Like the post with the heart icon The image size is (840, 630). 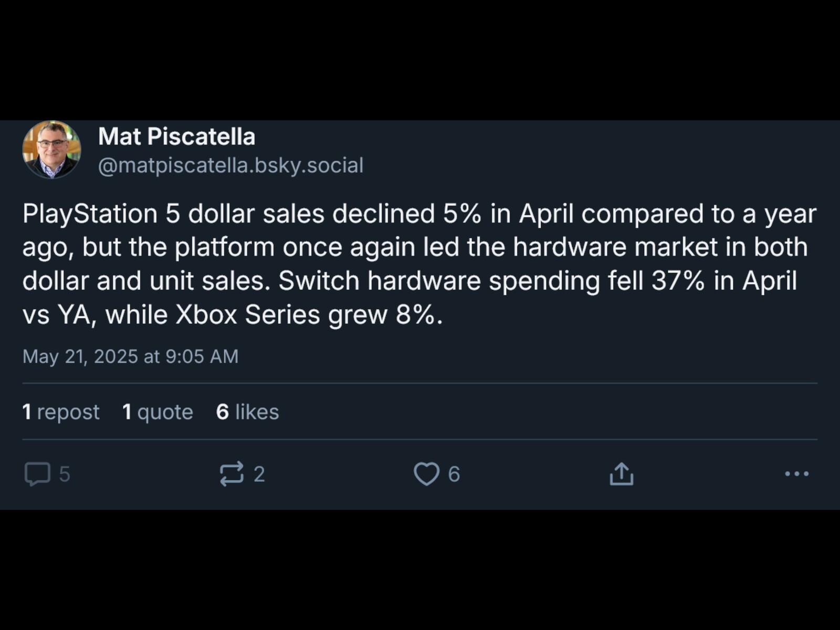click(x=426, y=474)
